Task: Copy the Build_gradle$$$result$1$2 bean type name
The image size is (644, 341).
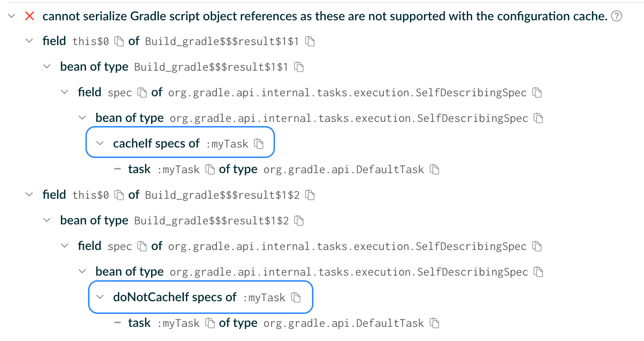Action: tap(299, 220)
